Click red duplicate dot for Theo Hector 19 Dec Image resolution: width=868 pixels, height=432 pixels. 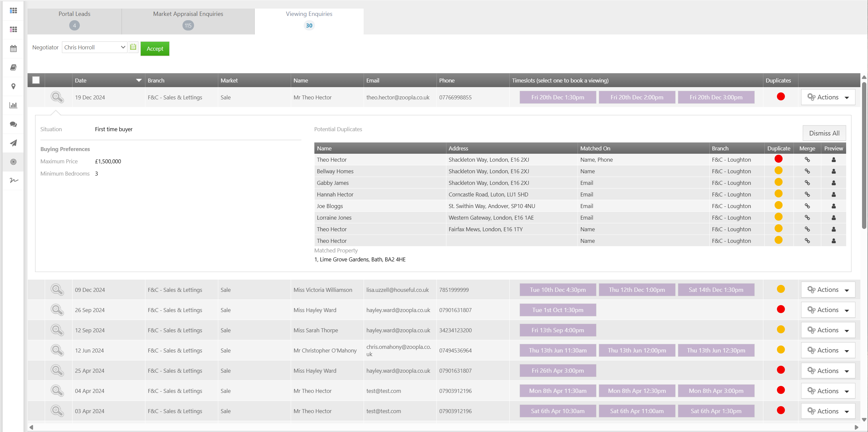[x=781, y=97]
